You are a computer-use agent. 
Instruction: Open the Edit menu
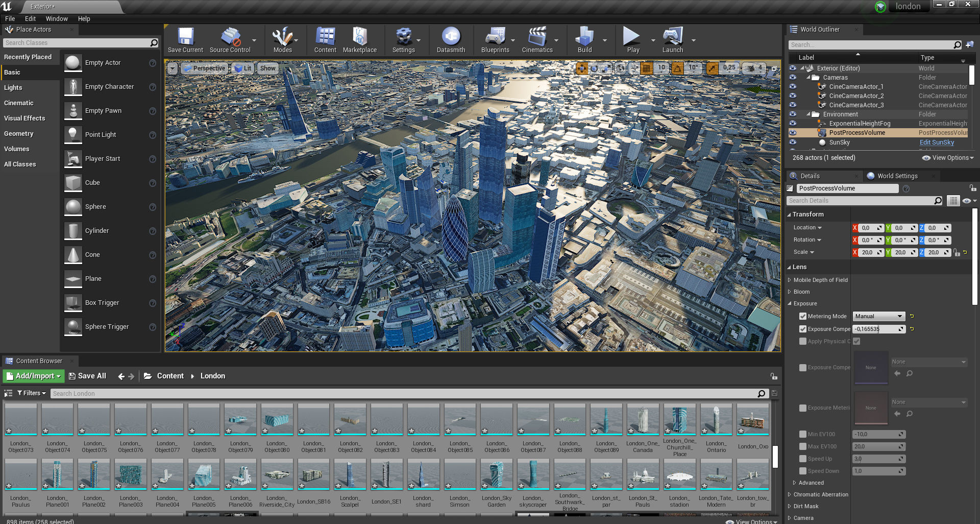point(30,19)
